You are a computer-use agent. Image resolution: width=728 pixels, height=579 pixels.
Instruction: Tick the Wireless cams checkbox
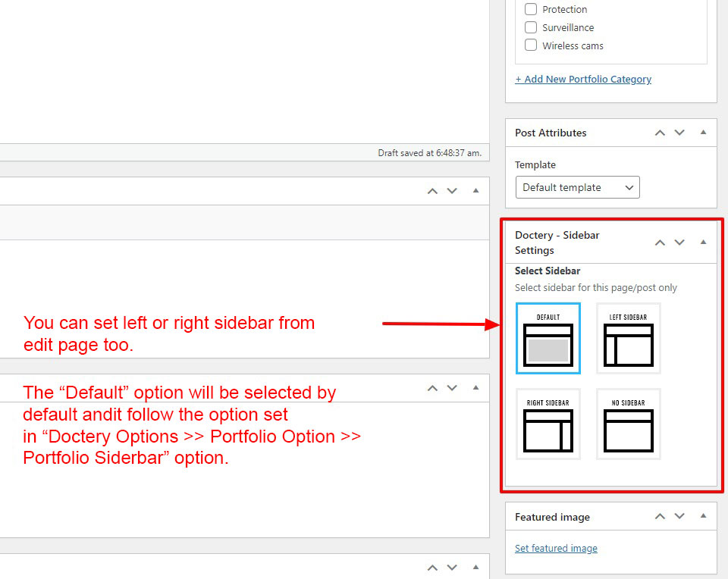pyautogui.click(x=531, y=45)
